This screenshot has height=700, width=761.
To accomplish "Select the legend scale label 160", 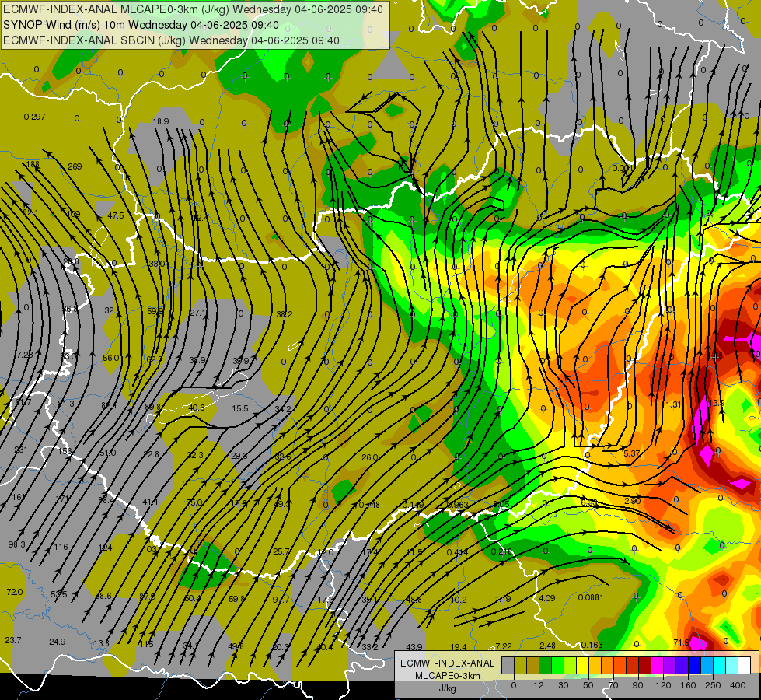I will (x=688, y=685).
